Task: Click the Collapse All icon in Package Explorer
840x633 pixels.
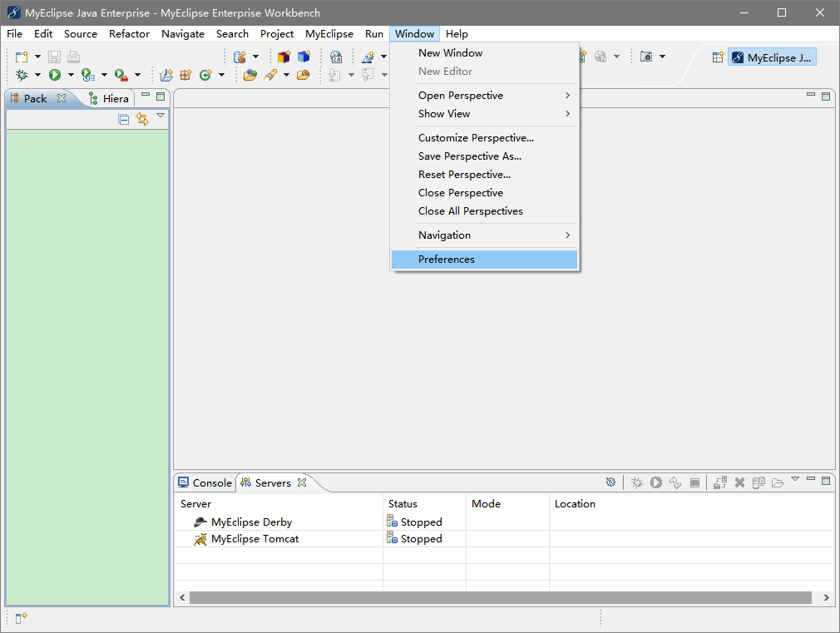Action: pos(123,119)
